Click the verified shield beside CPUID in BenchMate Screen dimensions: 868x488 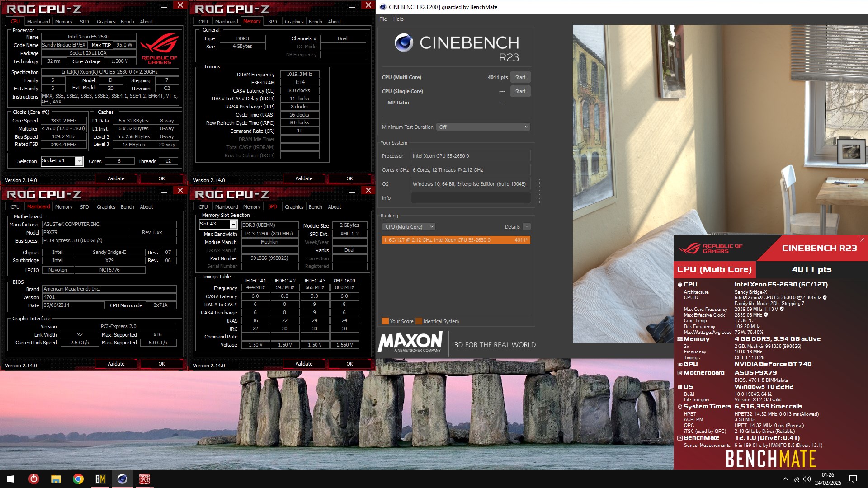click(x=825, y=297)
